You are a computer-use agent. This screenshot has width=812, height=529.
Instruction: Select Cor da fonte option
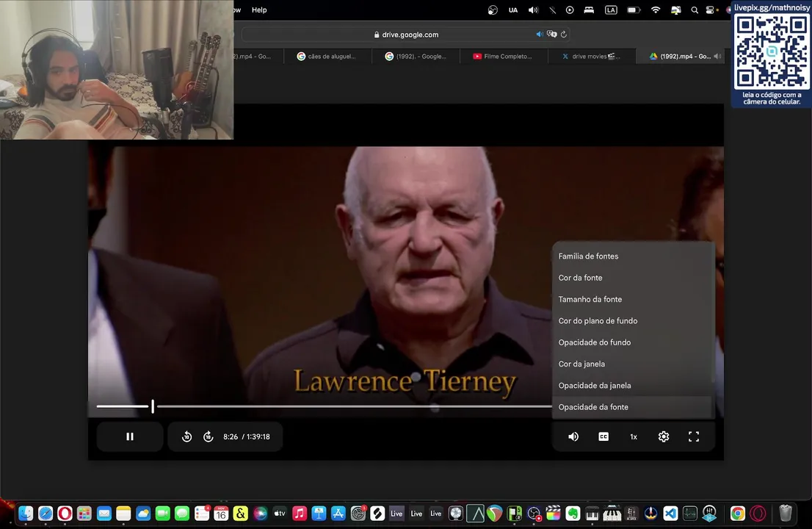pyautogui.click(x=632, y=278)
